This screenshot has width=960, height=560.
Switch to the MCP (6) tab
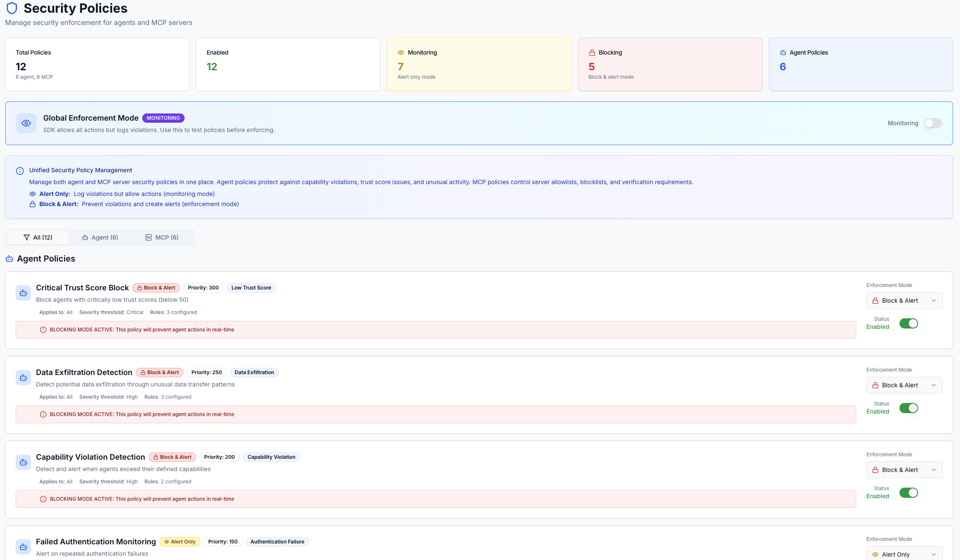tap(162, 237)
